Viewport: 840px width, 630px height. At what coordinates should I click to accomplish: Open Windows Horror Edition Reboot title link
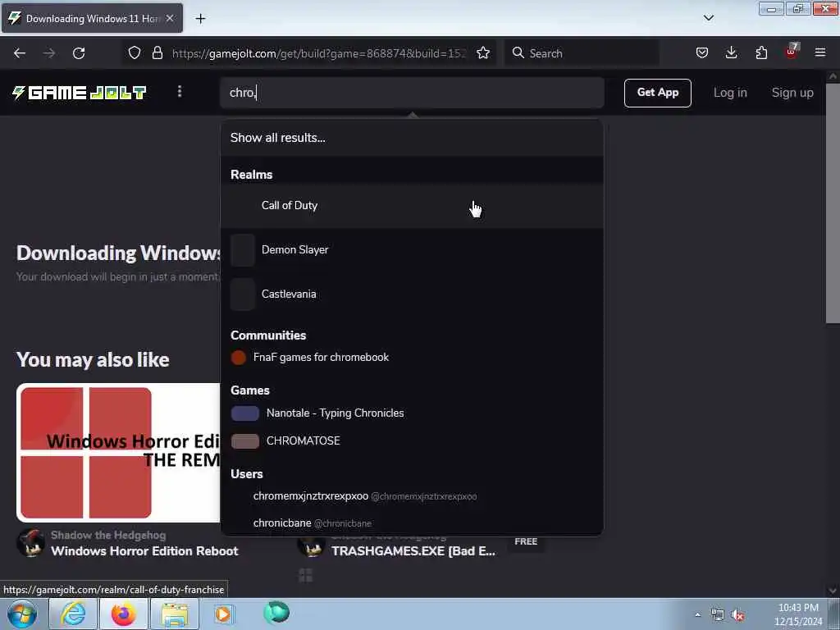coord(144,550)
